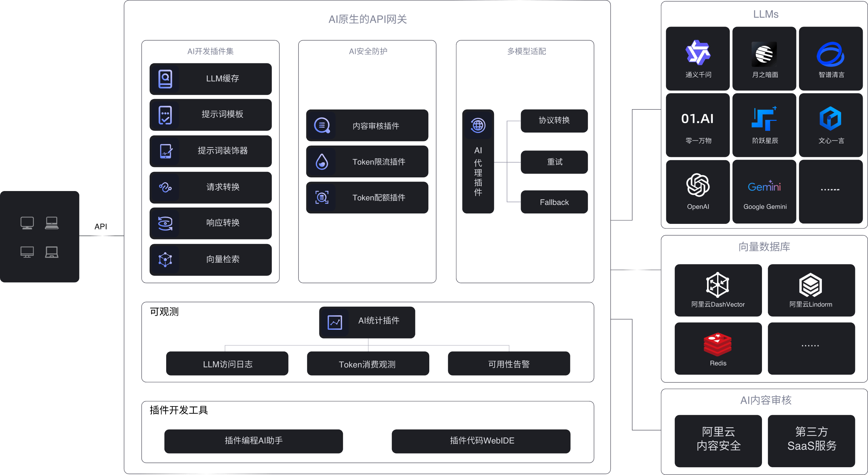Screen dimensions: 868x475
Task: Click the AI内容审核 panel heading
Action: pos(766,400)
